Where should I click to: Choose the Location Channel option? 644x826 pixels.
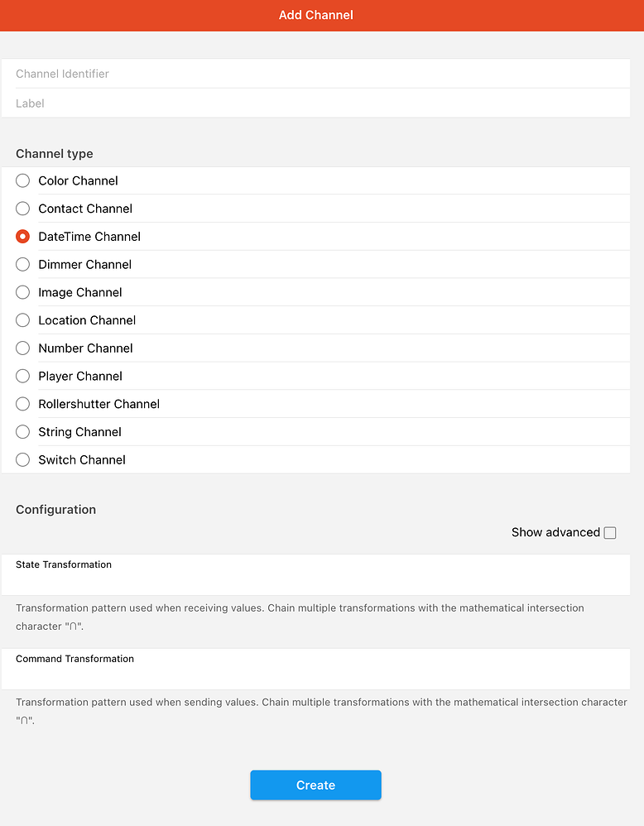coord(23,320)
